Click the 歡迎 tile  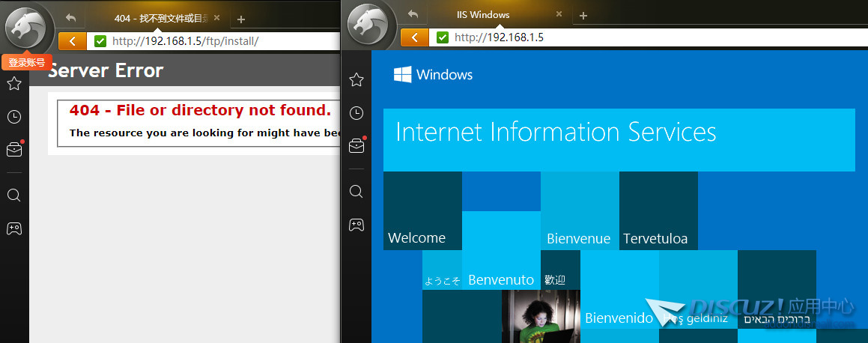(561, 270)
